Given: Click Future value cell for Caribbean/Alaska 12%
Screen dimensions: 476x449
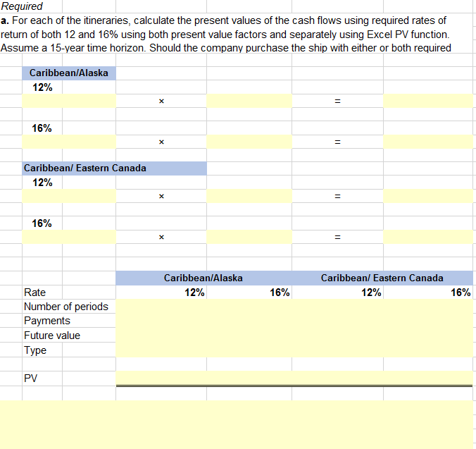Looking at the screenshot, I should coord(161,335).
